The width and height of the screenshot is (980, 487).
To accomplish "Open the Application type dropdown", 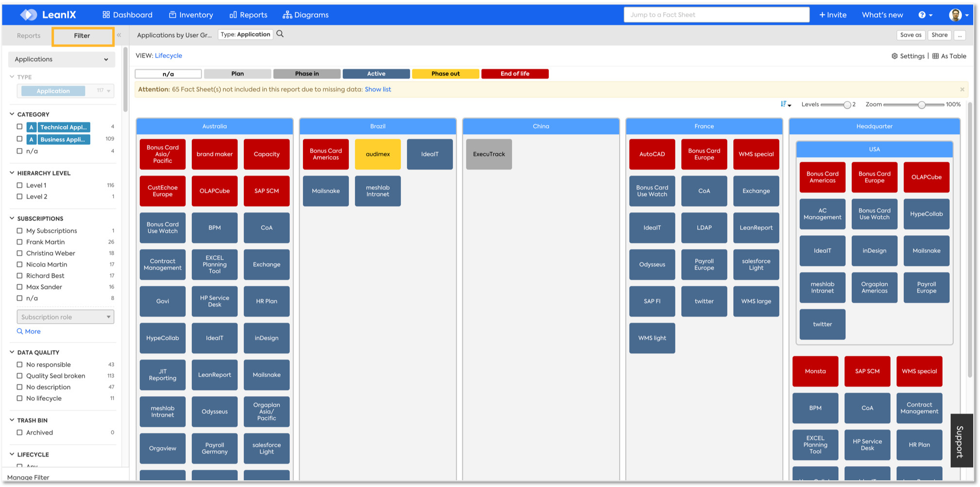I will [x=66, y=91].
